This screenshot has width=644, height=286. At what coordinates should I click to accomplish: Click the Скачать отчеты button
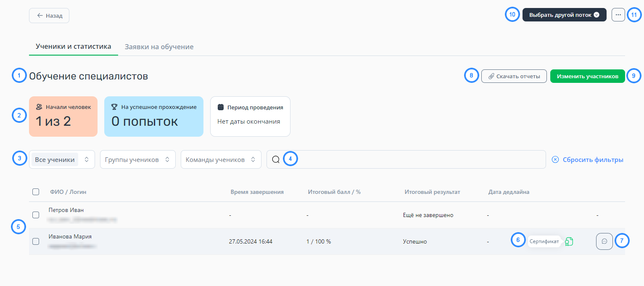tap(513, 77)
